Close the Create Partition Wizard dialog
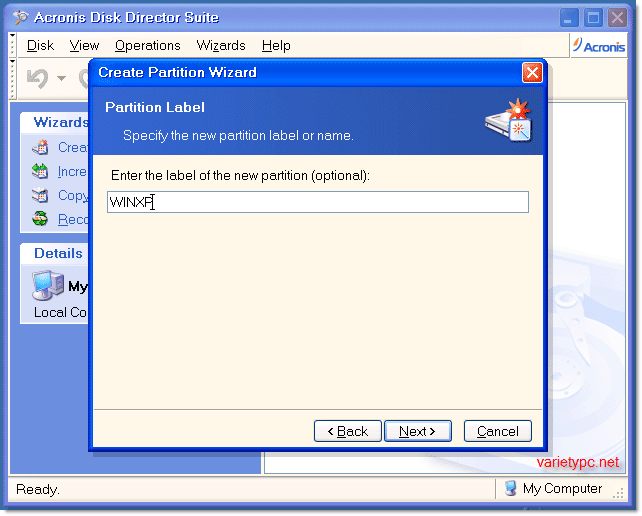Viewport: 642px width, 516px height. [532, 73]
